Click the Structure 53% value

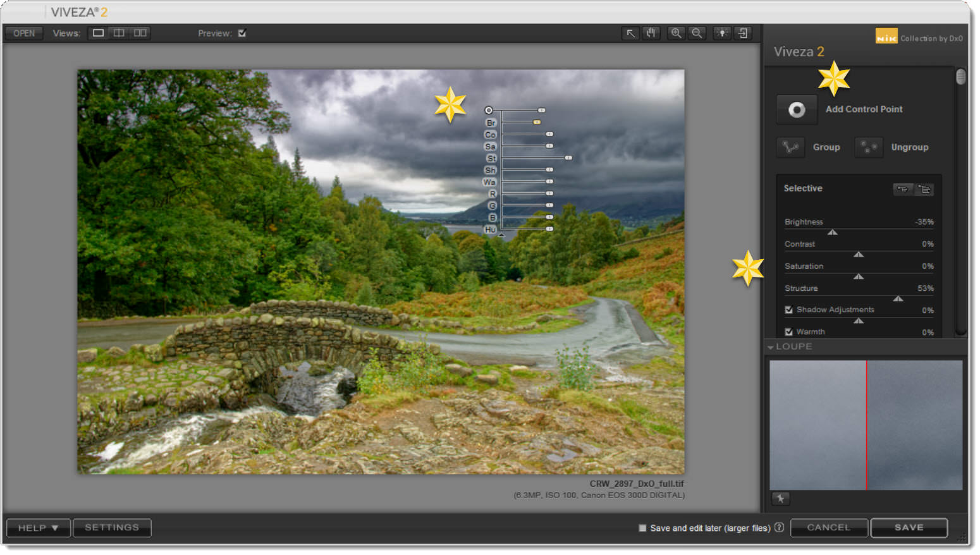click(926, 288)
